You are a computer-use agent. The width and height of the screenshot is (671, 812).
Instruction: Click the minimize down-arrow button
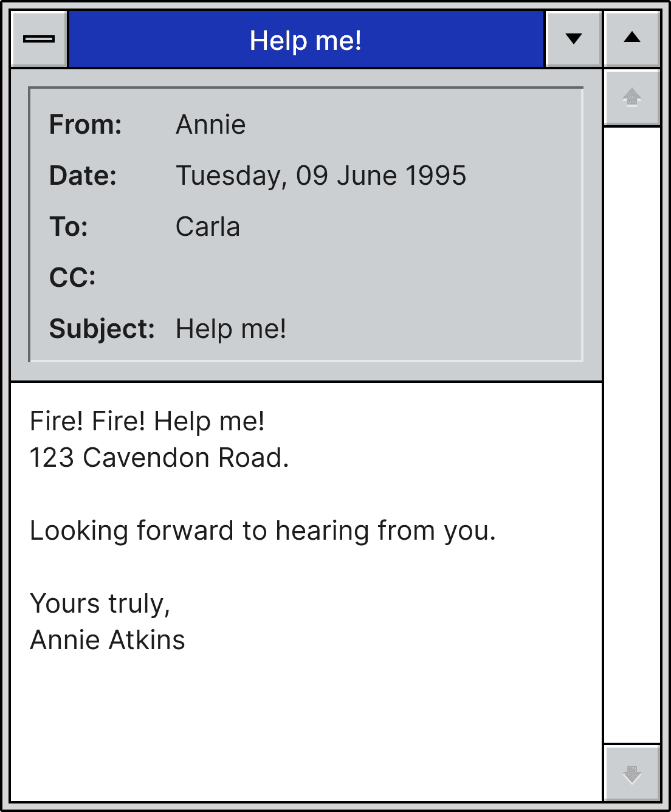click(x=573, y=39)
